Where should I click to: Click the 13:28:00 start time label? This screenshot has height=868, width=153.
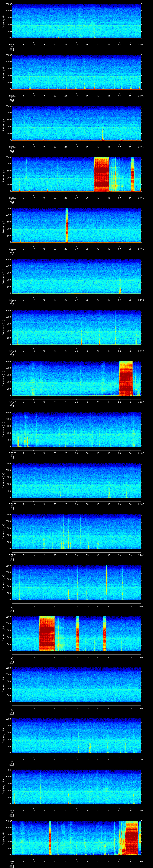coord(12,351)
